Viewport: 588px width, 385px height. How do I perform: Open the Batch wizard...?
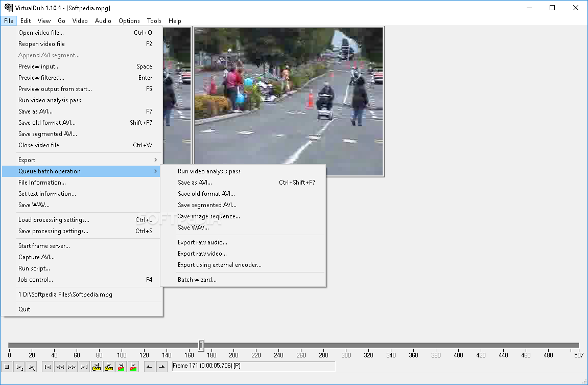click(x=243, y=280)
